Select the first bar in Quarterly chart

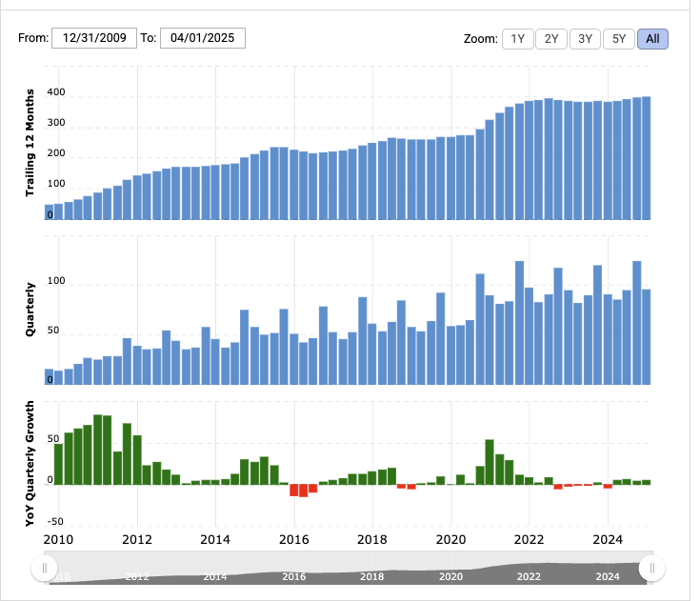coord(49,377)
